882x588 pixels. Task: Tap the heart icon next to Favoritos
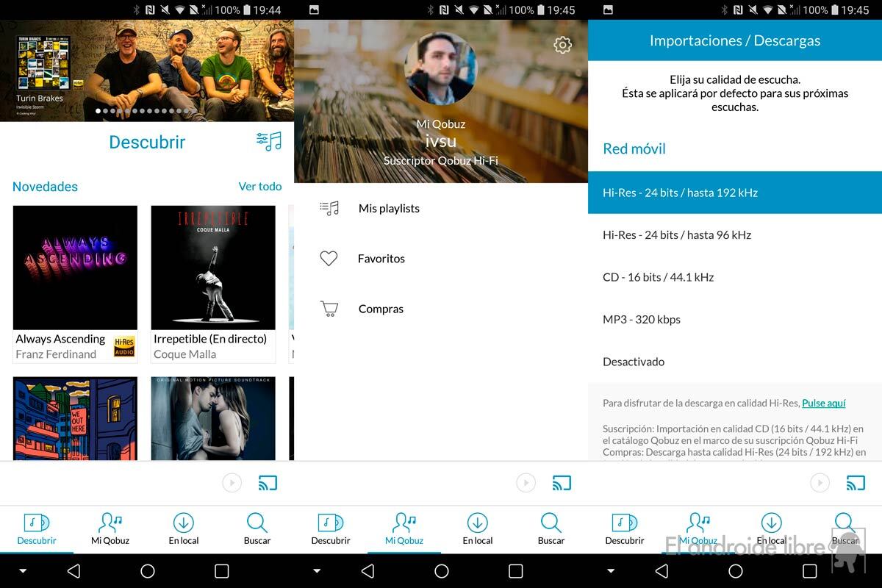329,259
